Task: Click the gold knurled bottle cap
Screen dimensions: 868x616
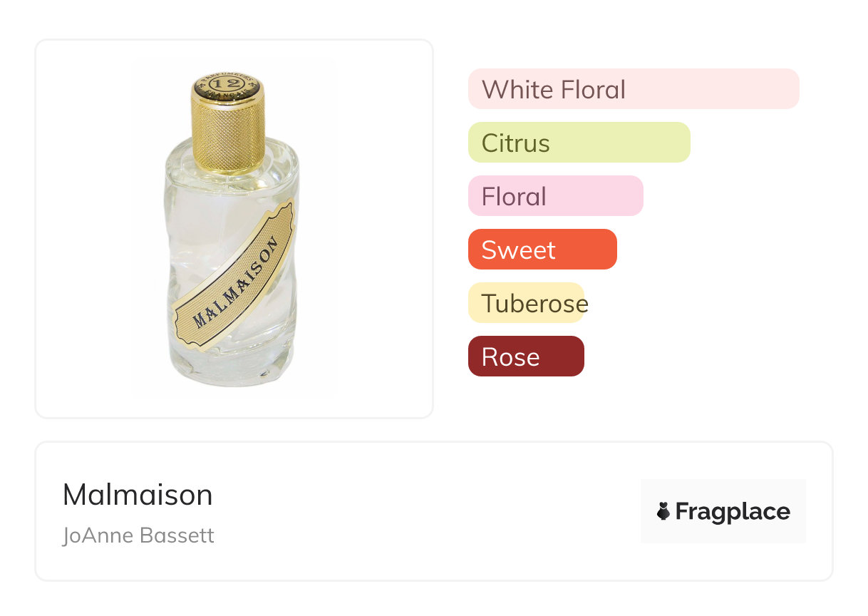Action: [229, 132]
